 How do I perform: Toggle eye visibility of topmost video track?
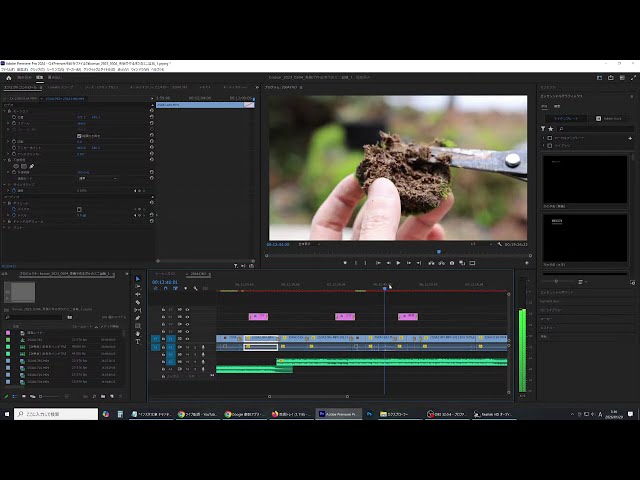click(187, 309)
